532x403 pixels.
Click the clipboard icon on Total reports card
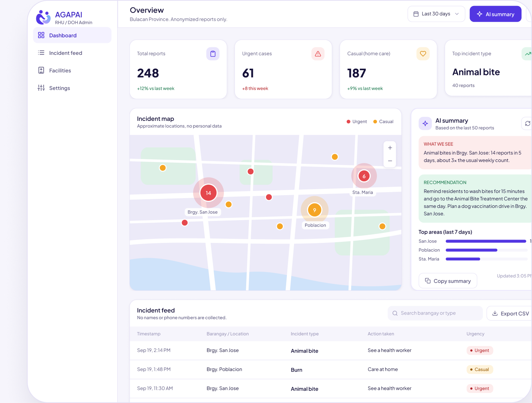213,54
